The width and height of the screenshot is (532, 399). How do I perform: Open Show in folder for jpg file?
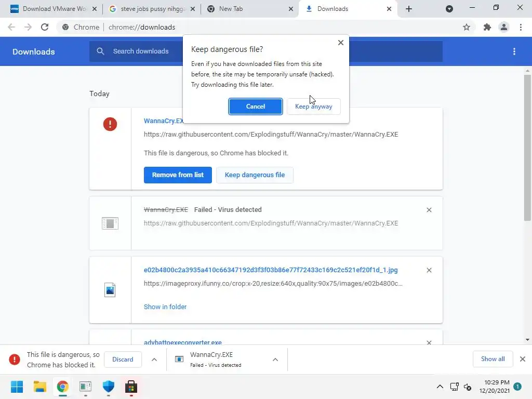[x=165, y=307]
